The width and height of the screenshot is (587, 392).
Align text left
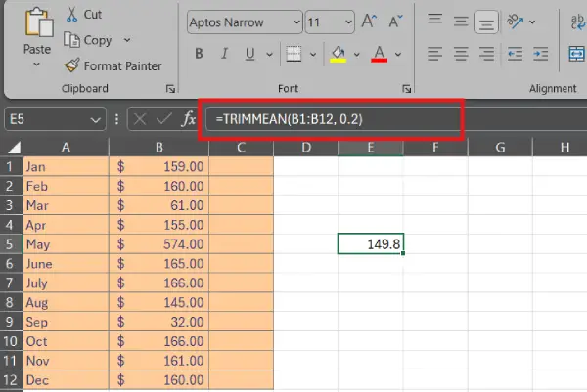pos(435,54)
